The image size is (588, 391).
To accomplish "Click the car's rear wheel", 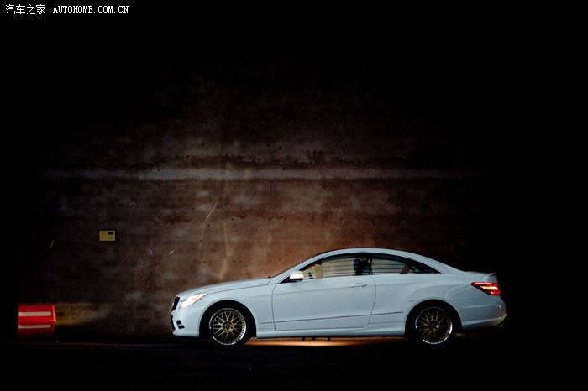I will coord(433,325).
